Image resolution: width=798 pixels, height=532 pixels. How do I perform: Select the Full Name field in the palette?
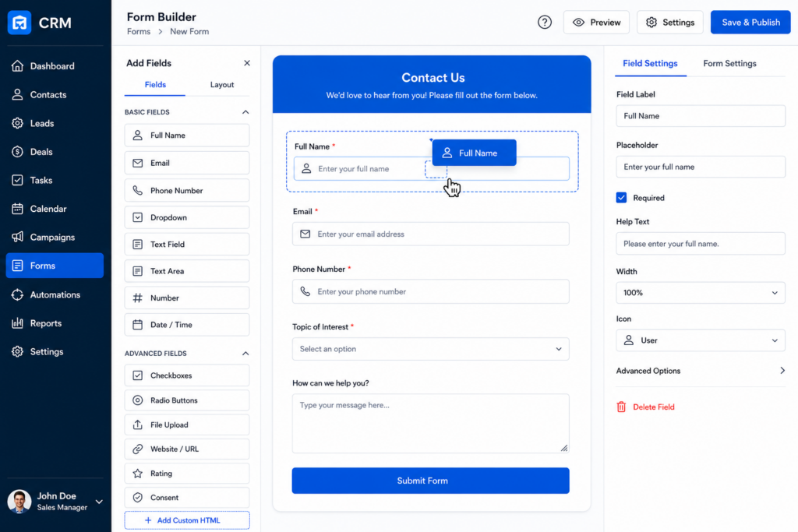[187, 136]
